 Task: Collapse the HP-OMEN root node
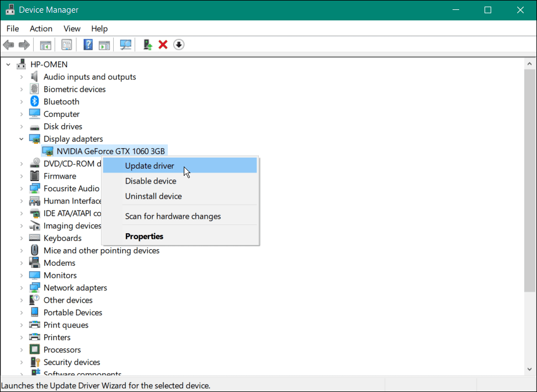point(8,64)
